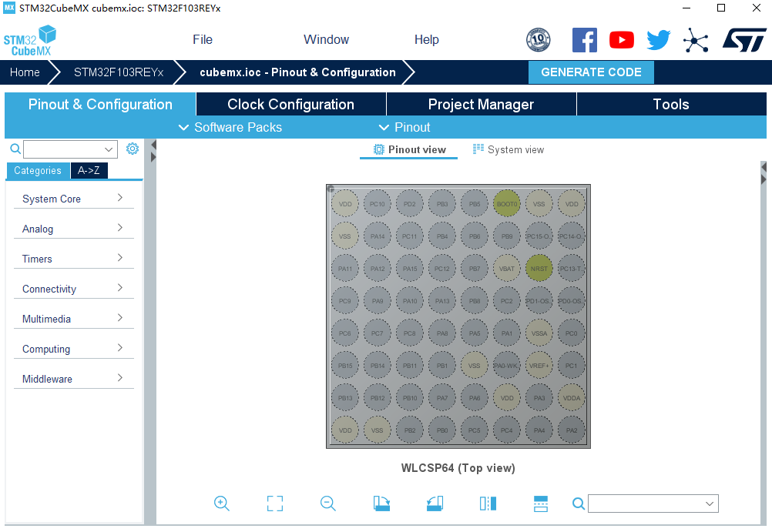Select the NRST pin on chip
Screen dimensions: 772x532
(539, 269)
